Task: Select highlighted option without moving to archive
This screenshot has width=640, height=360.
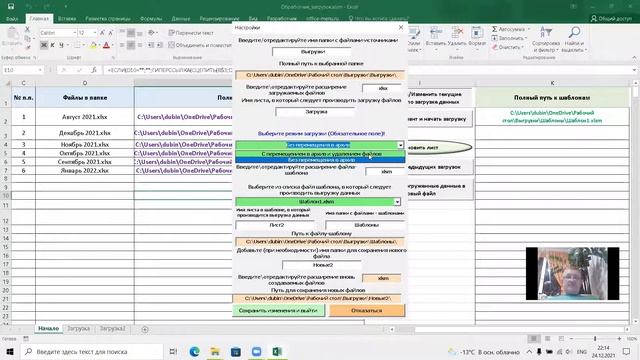Action: point(320,160)
